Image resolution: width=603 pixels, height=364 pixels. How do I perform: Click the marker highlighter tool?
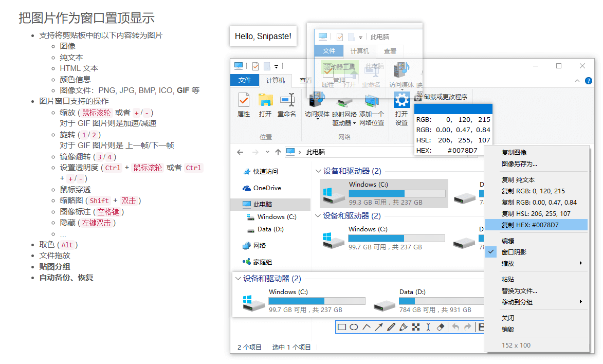[x=404, y=327]
